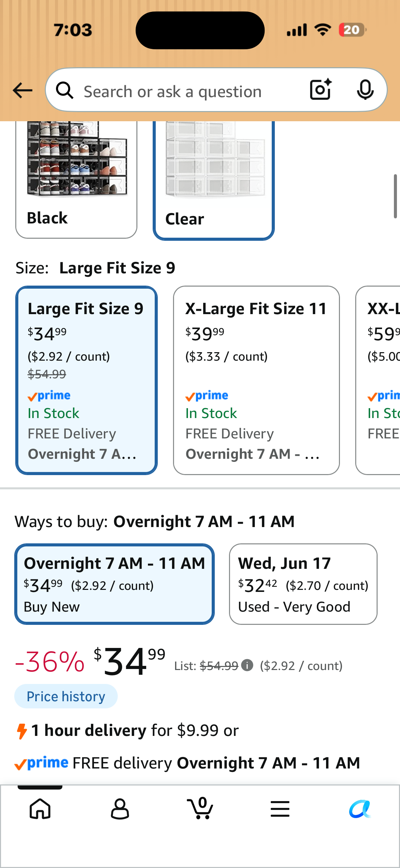Choose Large Fit Size 9 option

click(87, 380)
